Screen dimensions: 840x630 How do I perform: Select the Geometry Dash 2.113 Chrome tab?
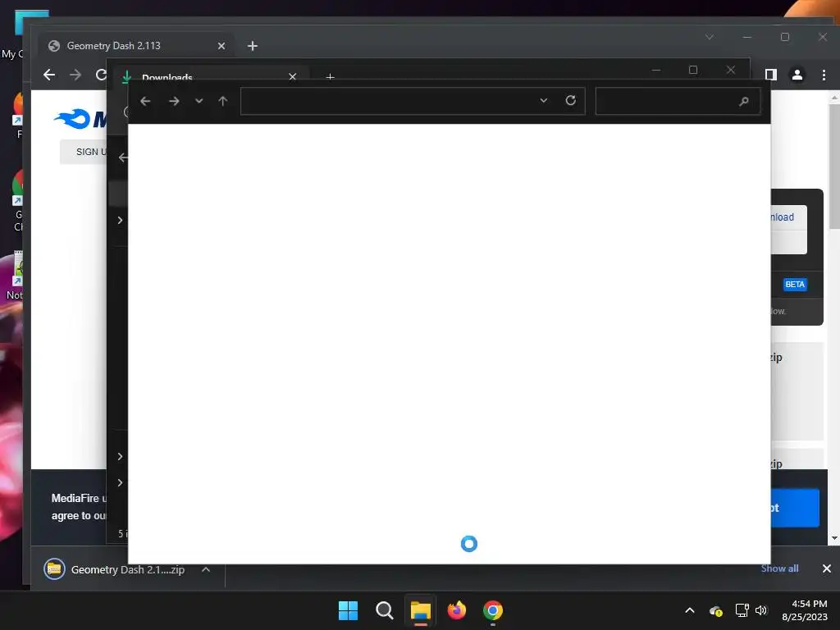[x=136, y=46]
